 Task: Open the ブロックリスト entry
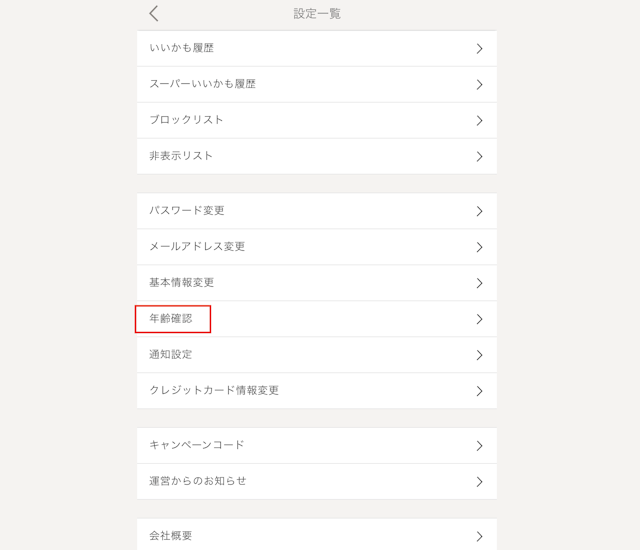pyautogui.click(x=187, y=120)
